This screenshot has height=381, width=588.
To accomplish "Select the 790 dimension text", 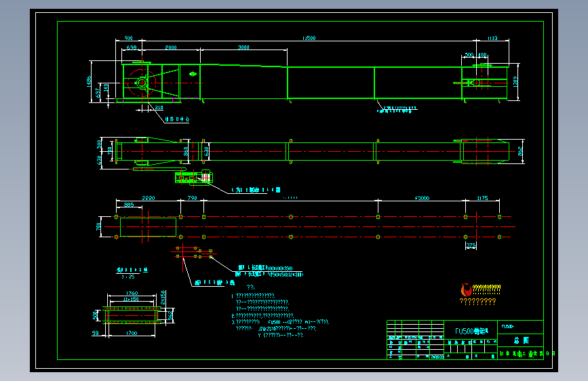I will pyautogui.click(x=192, y=198).
